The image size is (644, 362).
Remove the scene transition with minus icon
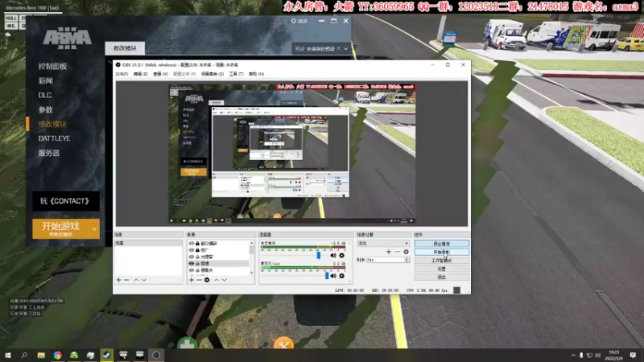[397, 252]
